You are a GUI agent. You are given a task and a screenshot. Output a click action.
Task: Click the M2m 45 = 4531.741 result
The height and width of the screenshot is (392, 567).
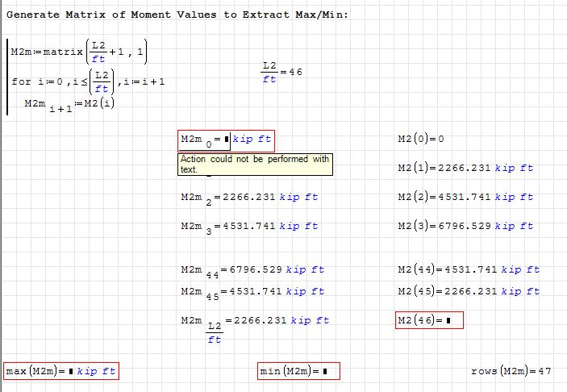click(x=252, y=292)
